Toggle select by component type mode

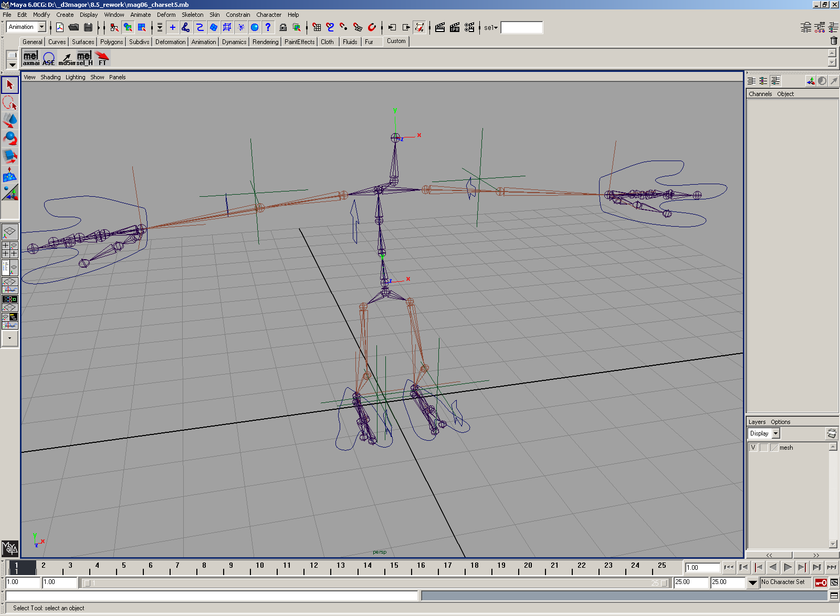[142, 27]
